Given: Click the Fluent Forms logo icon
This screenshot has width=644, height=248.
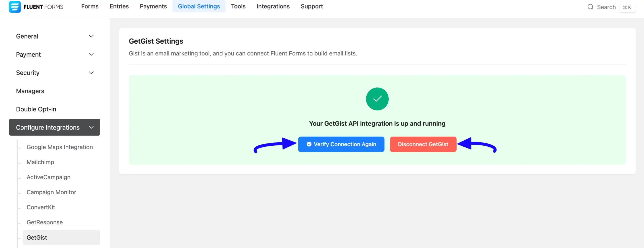Looking at the screenshot, I should [15, 7].
